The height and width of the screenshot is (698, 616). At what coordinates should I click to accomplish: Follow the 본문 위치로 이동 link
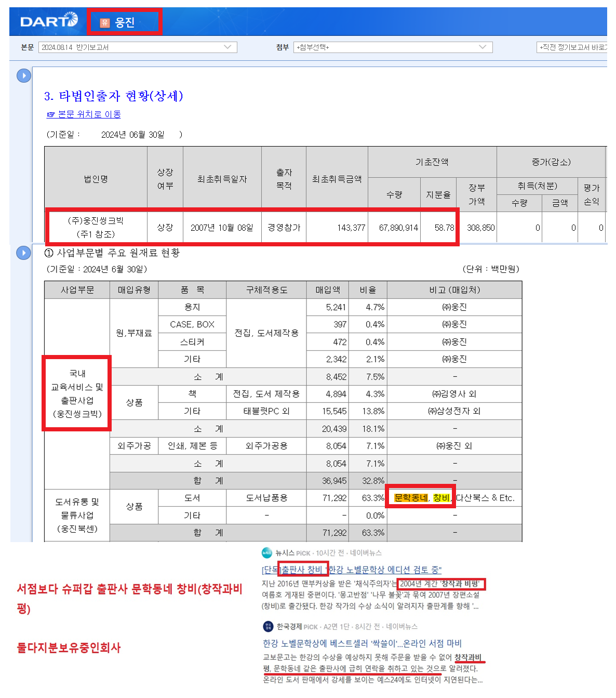[89, 114]
